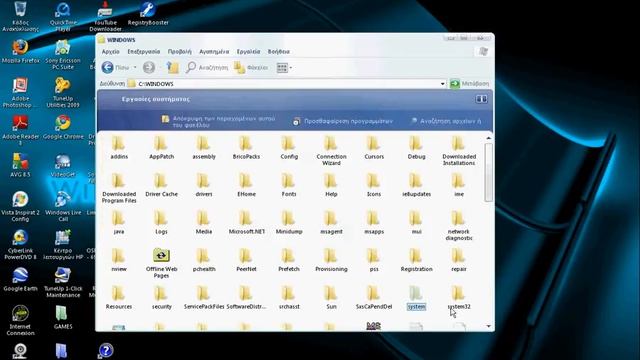The height and width of the screenshot is (360, 640).
Task: Select the Connection Wizard folder
Action: pos(331,151)
